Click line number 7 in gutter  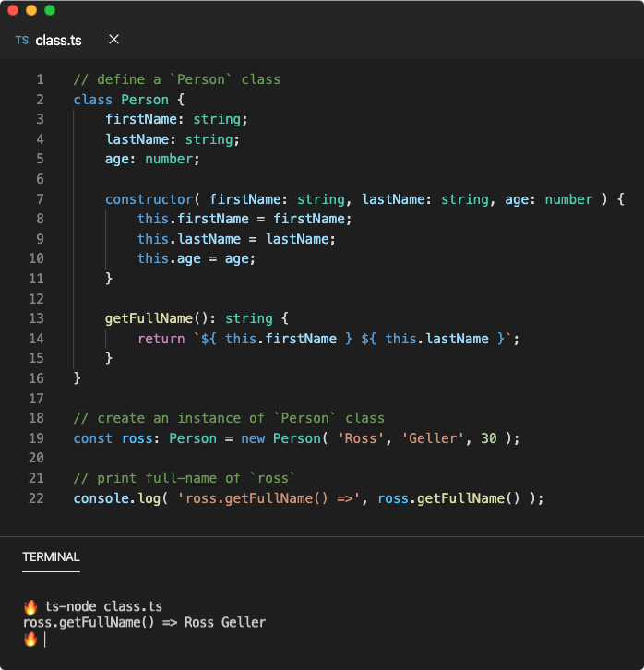40,199
